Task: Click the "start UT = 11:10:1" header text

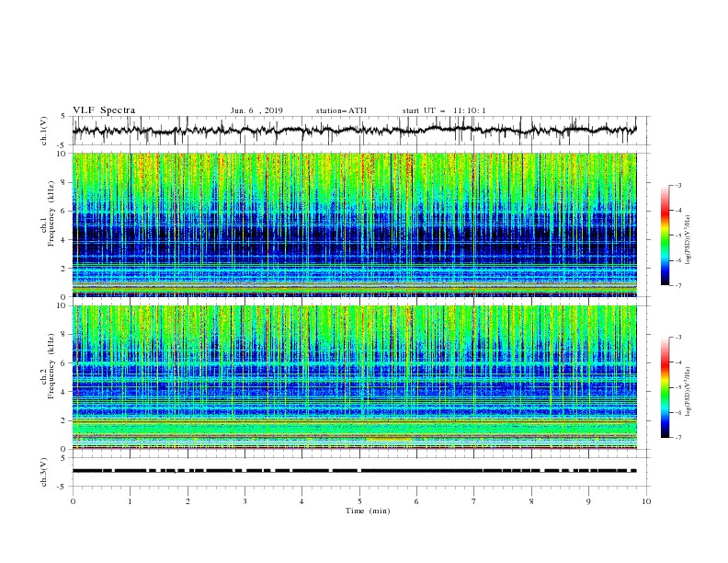Action: [x=444, y=110]
